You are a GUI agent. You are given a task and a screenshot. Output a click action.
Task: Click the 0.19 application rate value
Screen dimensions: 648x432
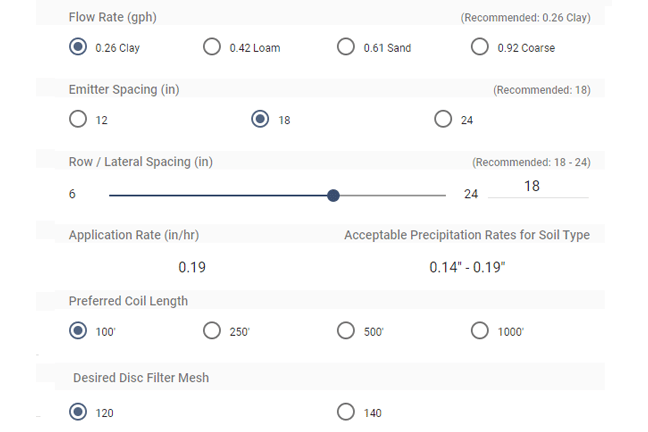[x=192, y=267]
